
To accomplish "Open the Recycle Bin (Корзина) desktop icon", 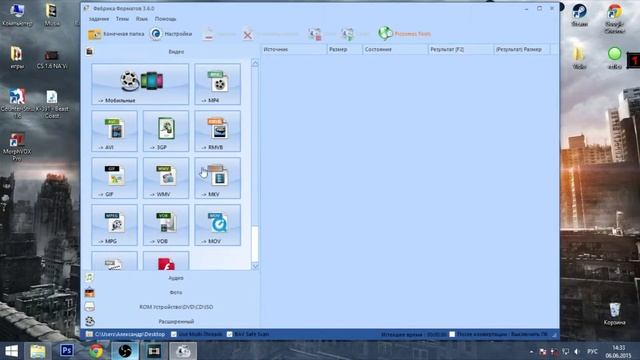I will (614, 314).
